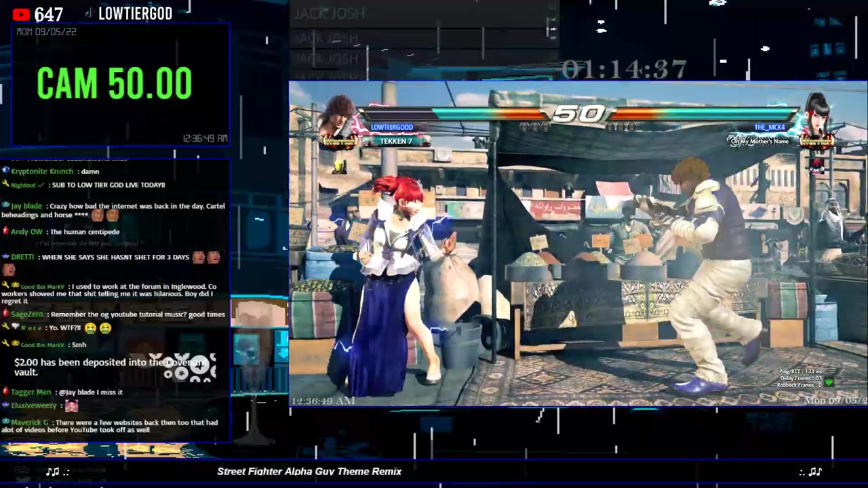
Task: Click the wrench badge beside Nate's message
Action: pos(5,327)
